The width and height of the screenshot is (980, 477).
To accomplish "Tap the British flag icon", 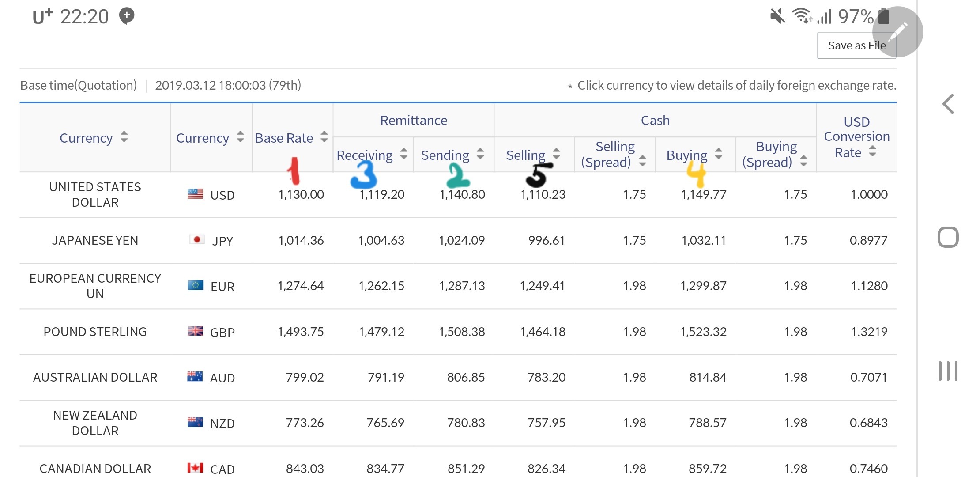I will (x=195, y=331).
